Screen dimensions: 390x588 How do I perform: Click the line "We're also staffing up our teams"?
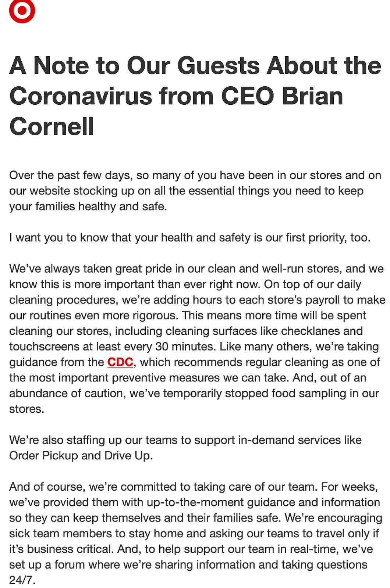pyautogui.click(x=185, y=440)
